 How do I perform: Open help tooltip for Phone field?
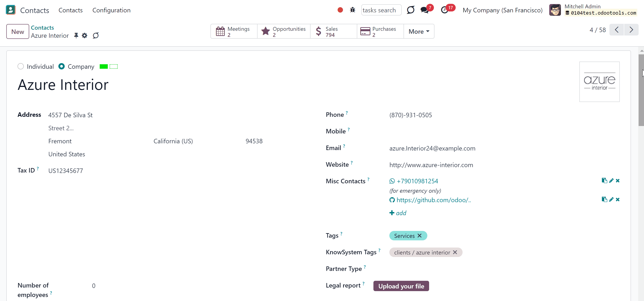pos(346,113)
